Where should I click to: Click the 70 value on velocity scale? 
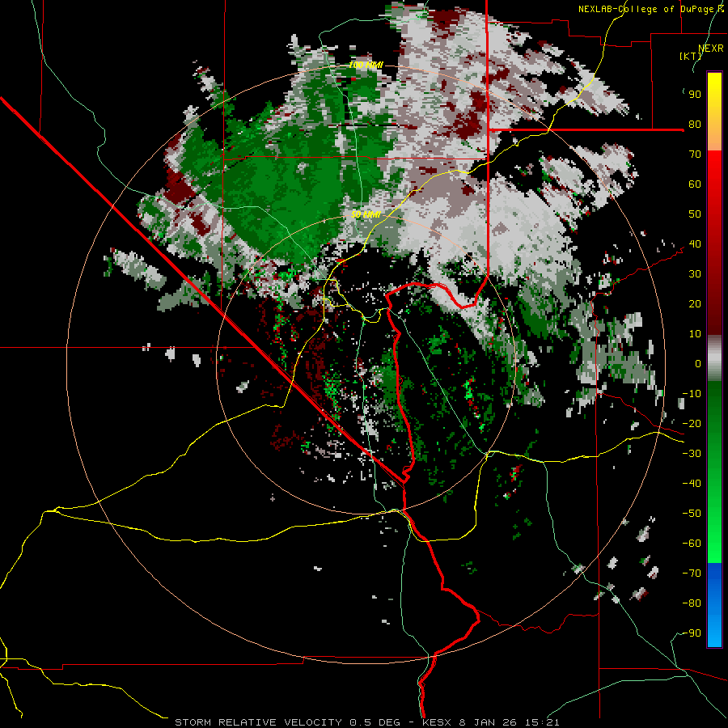coord(695,154)
